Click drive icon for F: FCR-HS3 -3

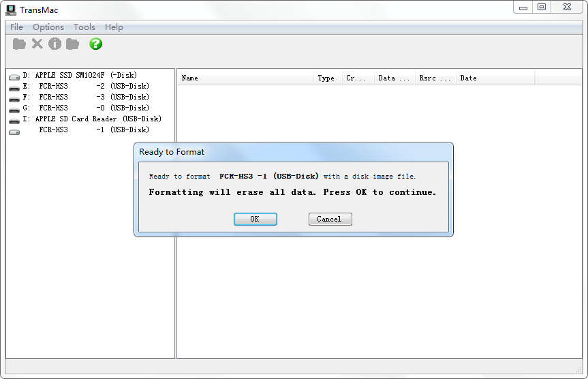tap(14, 100)
